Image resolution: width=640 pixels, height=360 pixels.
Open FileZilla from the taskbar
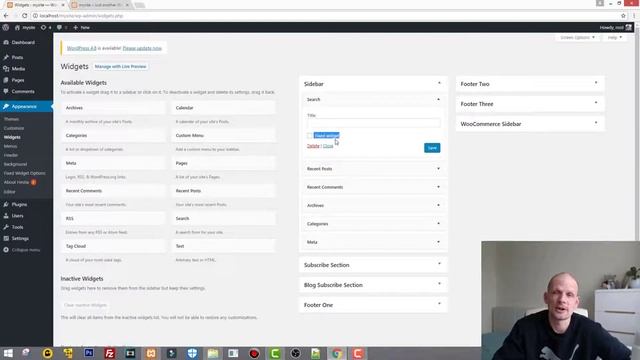point(109,353)
